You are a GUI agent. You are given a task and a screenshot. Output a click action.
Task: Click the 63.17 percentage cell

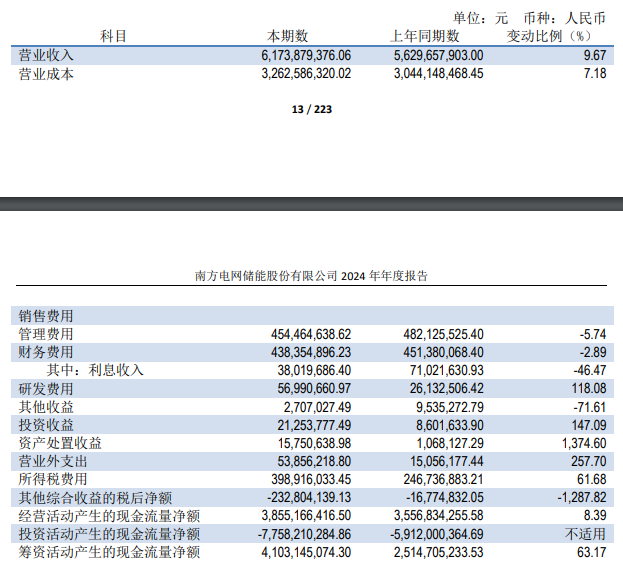click(592, 552)
